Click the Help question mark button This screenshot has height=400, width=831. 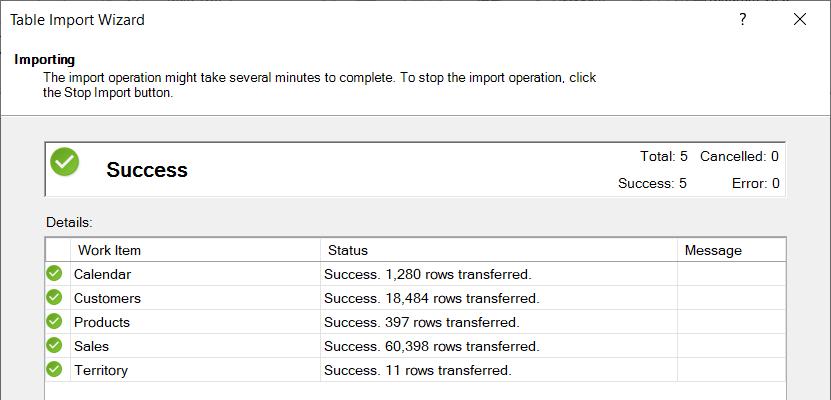coord(742,20)
